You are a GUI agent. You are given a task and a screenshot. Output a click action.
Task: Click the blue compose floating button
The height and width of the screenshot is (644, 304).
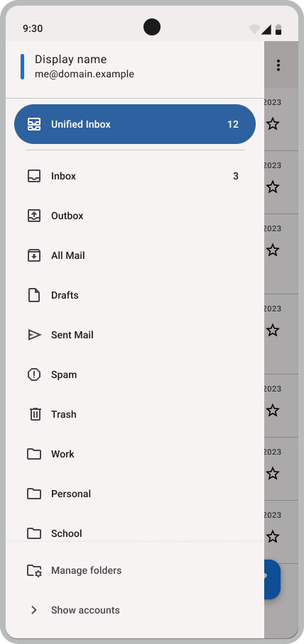point(272,579)
